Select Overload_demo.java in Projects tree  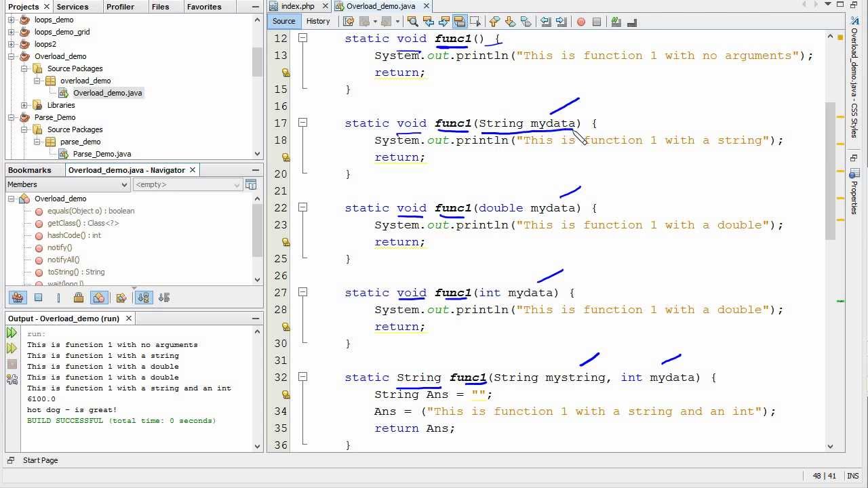(107, 93)
